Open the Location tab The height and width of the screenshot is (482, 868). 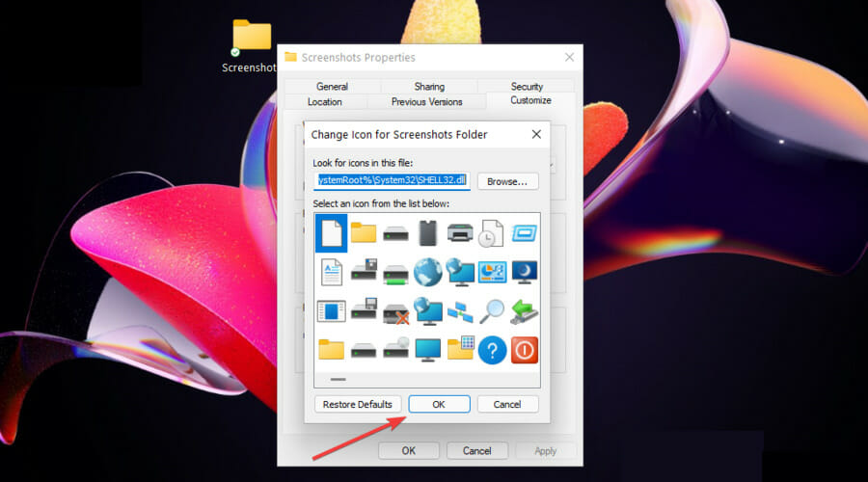point(325,102)
